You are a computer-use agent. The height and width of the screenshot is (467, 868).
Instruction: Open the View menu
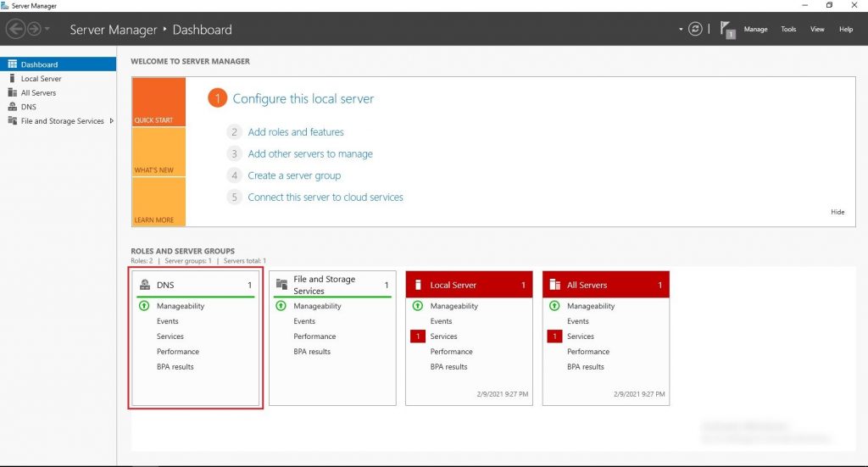pyautogui.click(x=817, y=30)
